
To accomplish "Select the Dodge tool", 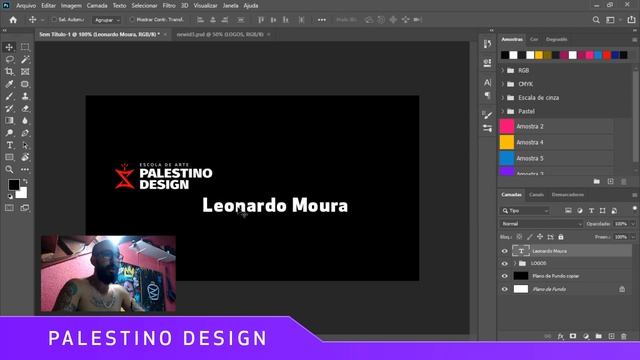I will (x=9, y=133).
